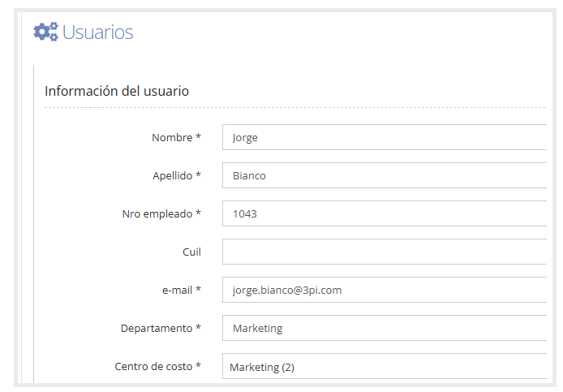Click the dashed divider under section heading
563x392 pixels.
click(295, 107)
